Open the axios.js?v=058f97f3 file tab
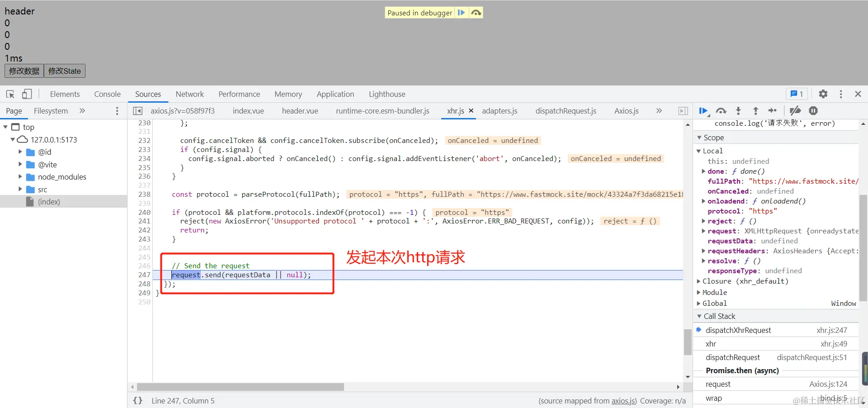868x408 pixels. point(183,111)
